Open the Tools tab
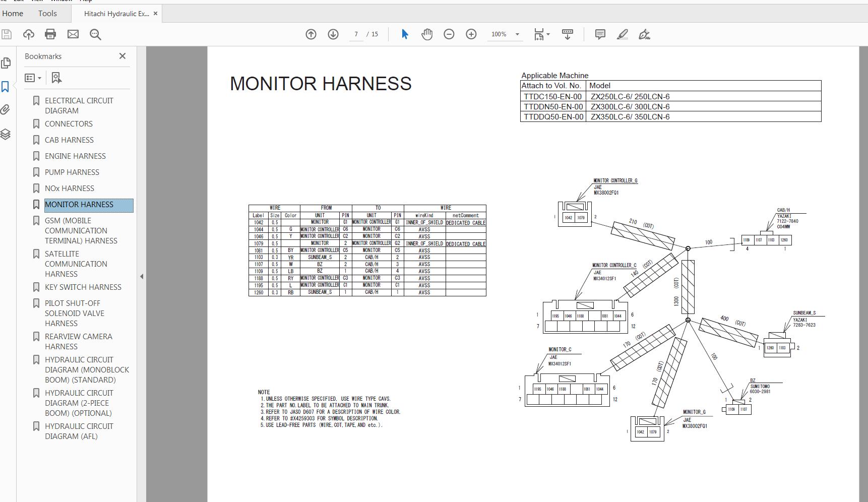868x502 pixels. (x=47, y=13)
